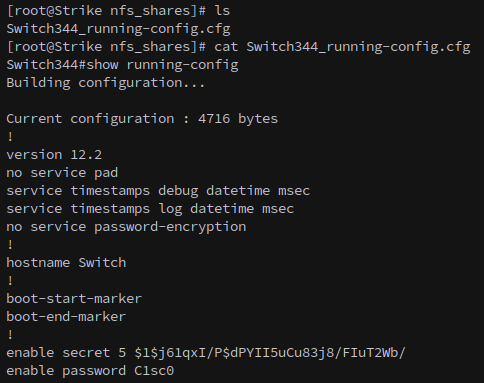Click the '4716 bytes' value

[238, 119]
